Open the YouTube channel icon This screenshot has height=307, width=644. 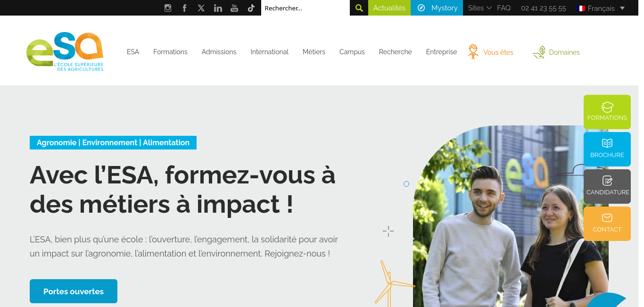(234, 8)
